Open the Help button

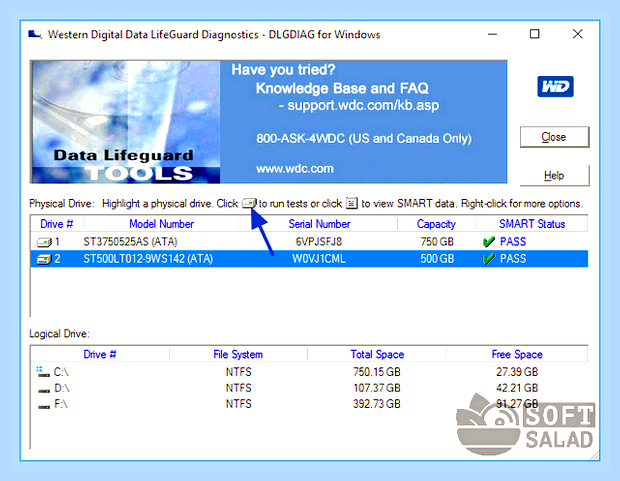(x=554, y=175)
